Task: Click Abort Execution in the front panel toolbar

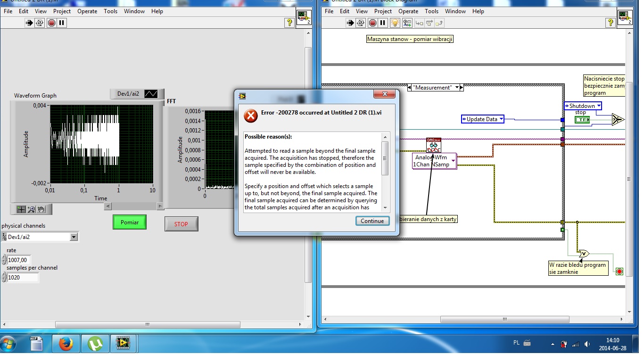Action: coord(51,22)
